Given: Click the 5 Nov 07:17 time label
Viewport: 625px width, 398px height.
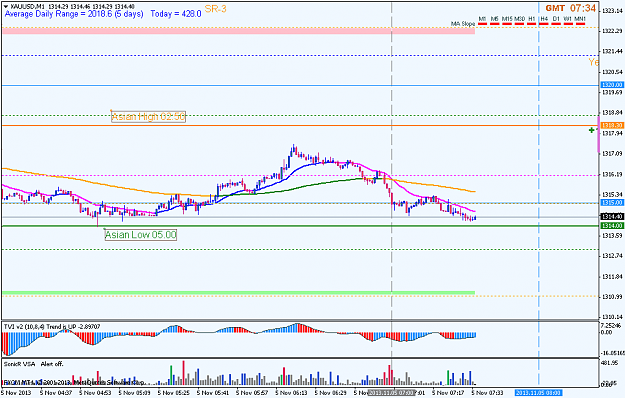Looking at the screenshot, I should point(448,393).
